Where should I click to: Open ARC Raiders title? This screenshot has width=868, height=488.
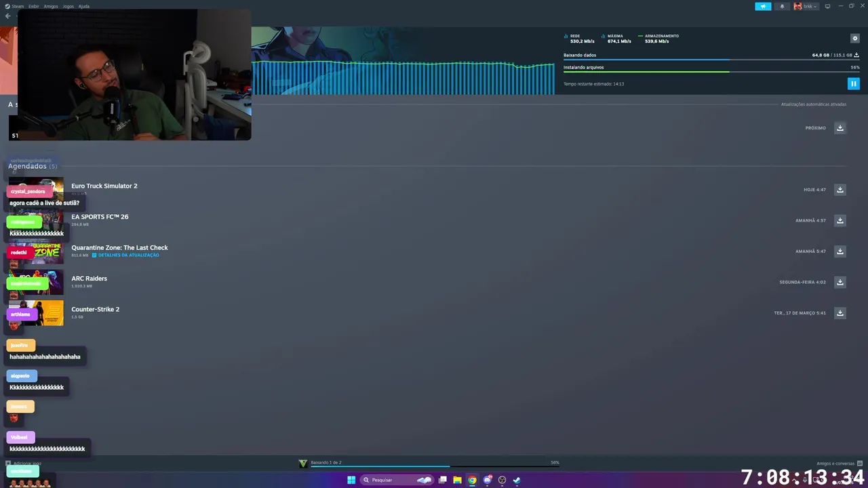pyautogui.click(x=89, y=279)
